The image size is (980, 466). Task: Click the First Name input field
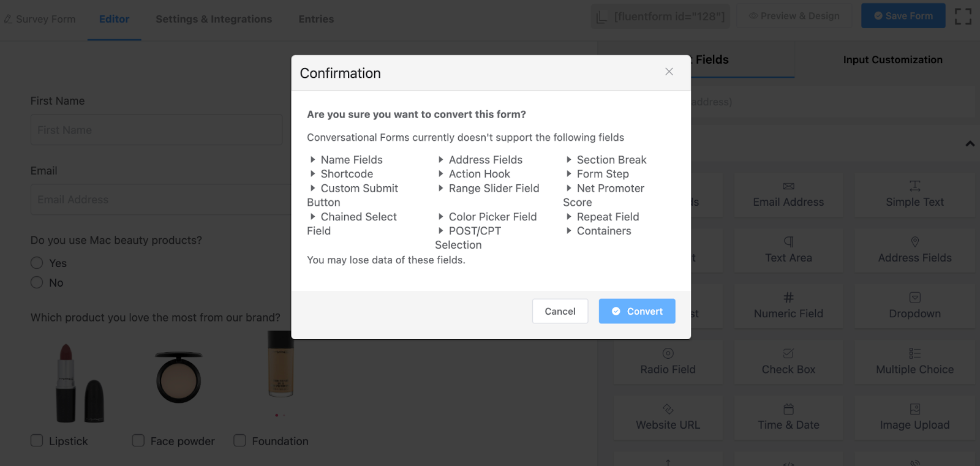coord(156,130)
